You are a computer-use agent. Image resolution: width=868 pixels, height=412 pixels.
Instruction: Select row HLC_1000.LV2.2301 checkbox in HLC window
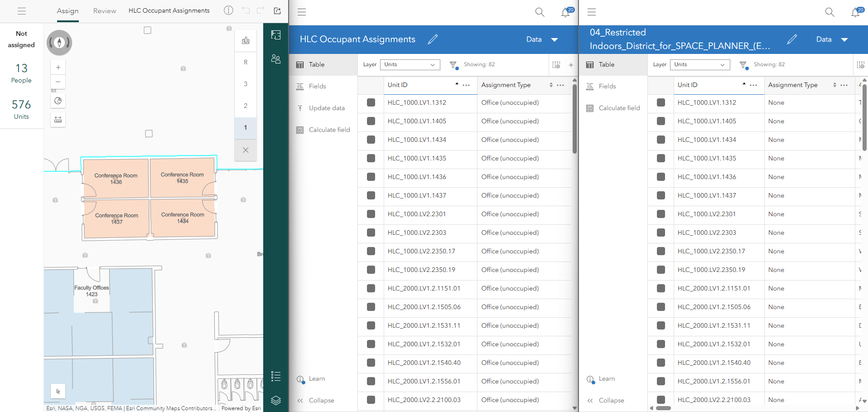pos(371,214)
